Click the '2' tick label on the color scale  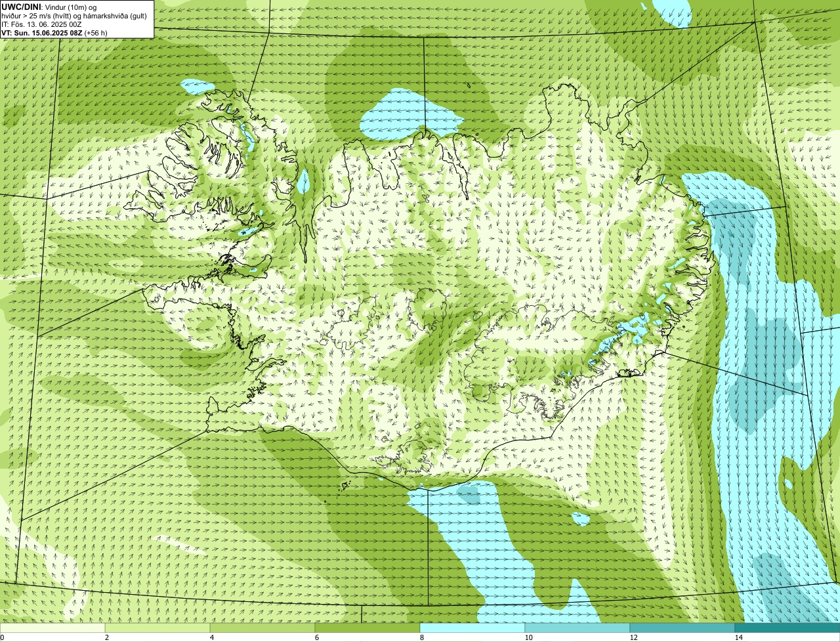pyautogui.click(x=106, y=637)
